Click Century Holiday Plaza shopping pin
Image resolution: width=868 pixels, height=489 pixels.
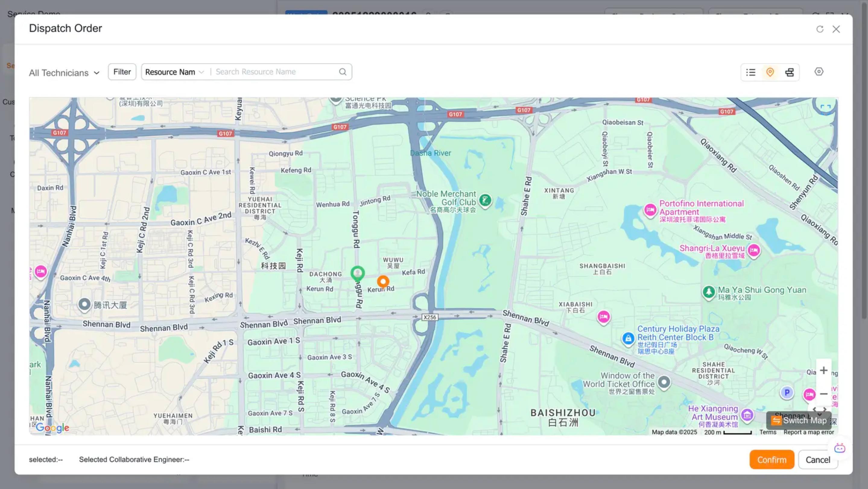click(628, 339)
